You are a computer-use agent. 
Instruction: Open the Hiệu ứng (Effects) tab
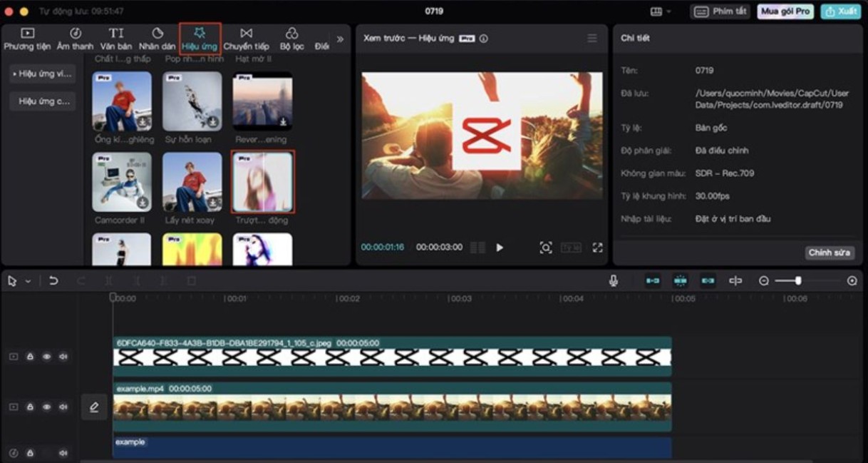coord(200,39)
